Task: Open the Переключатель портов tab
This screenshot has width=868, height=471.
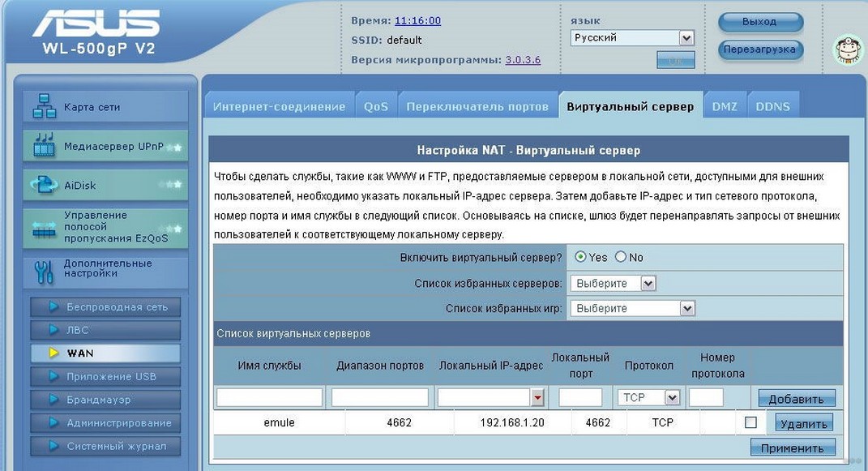Action: [477, 107]
